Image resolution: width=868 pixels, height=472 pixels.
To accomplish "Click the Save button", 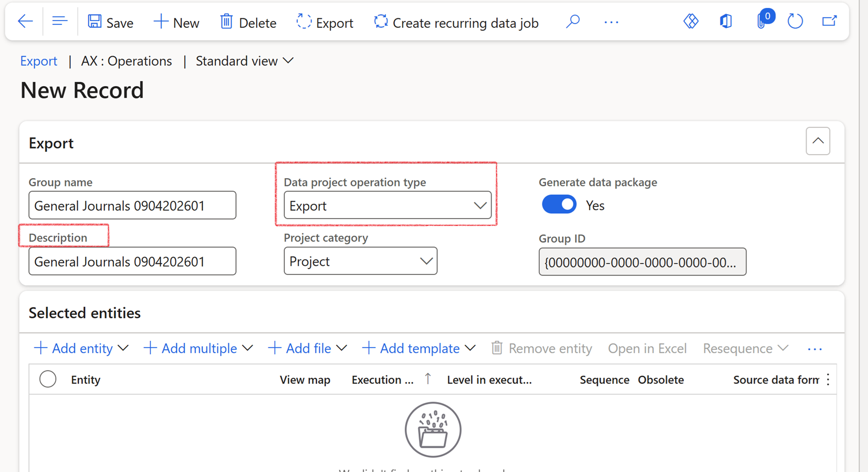I will [111, 23].
